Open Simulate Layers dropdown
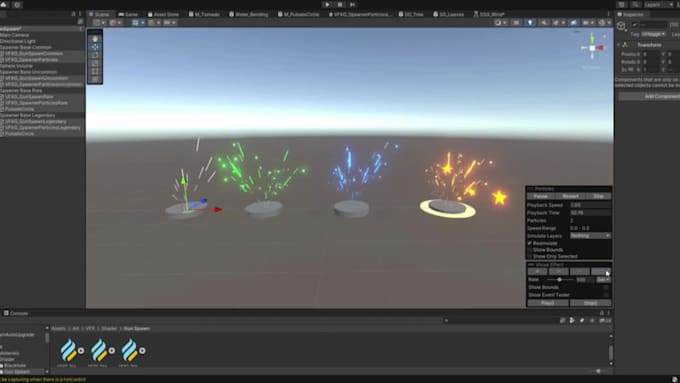680x383 pixels. [590, 236]
